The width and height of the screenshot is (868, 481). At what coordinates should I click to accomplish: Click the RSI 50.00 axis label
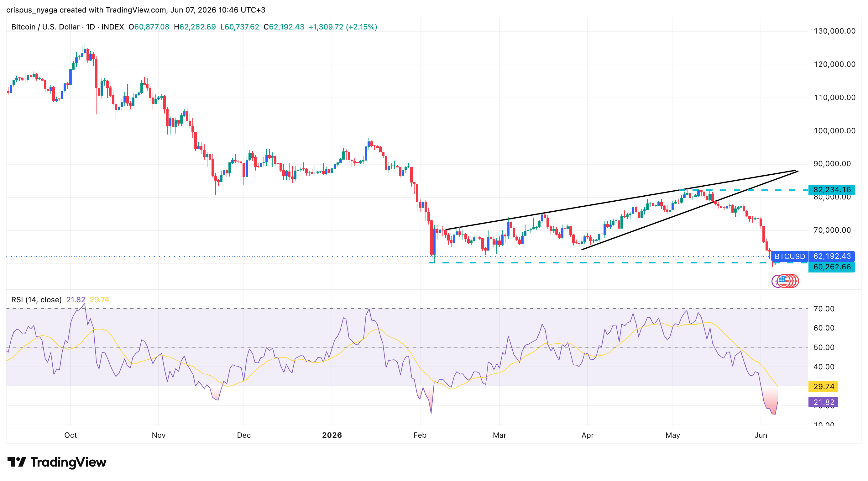point(824,347)
